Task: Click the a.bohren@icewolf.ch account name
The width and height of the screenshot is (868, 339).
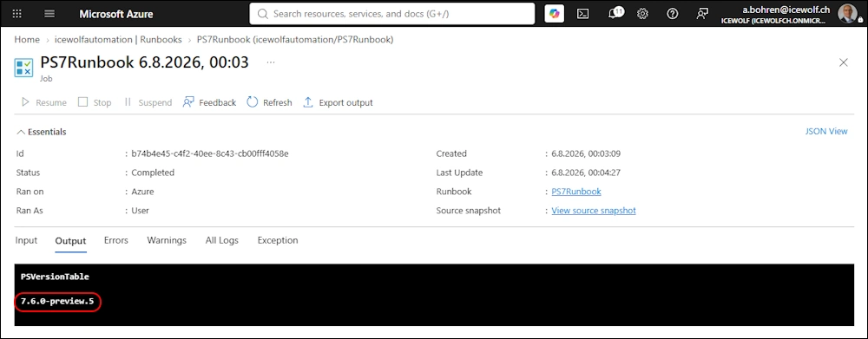Action: coord(786,10)
